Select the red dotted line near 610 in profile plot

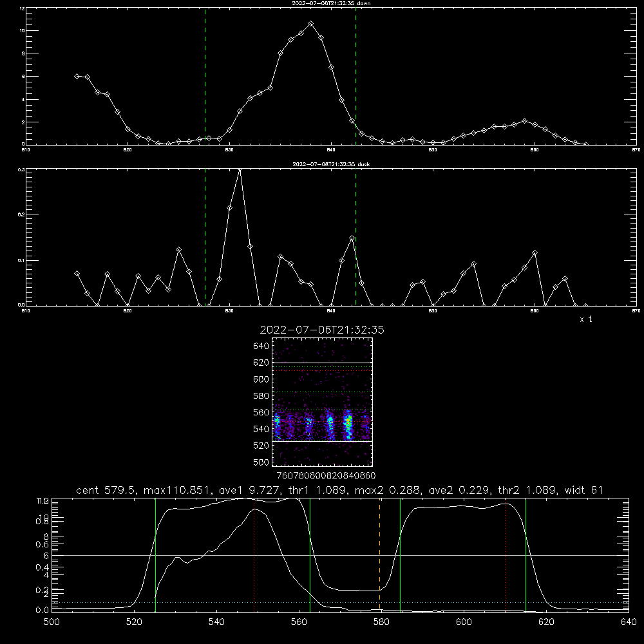[505, 555]
